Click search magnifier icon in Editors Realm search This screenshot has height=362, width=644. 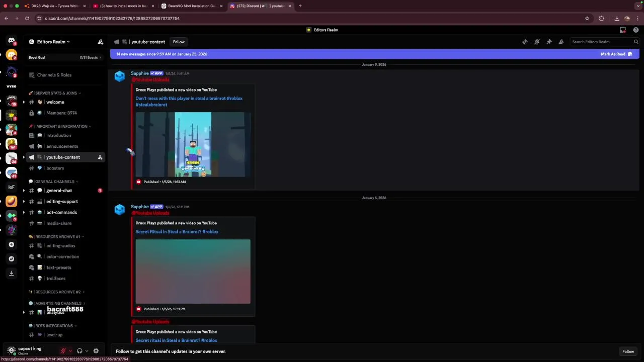click(636, 42)
